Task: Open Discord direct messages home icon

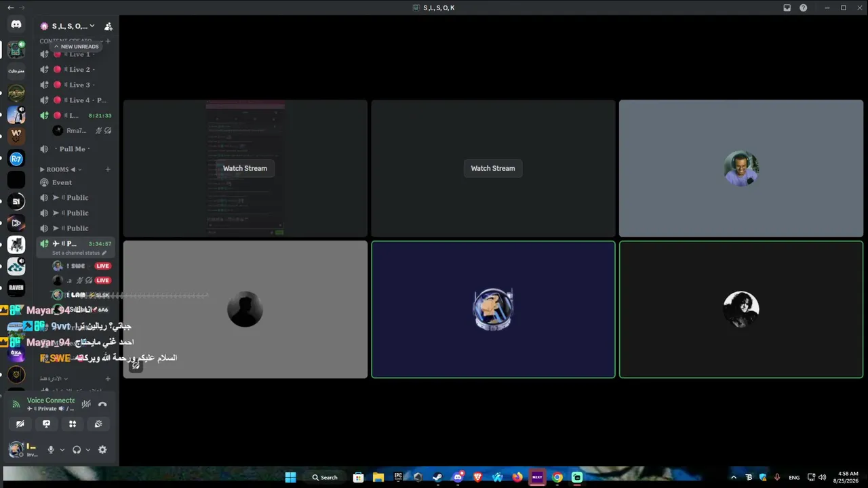Action: tap(16, 24)
